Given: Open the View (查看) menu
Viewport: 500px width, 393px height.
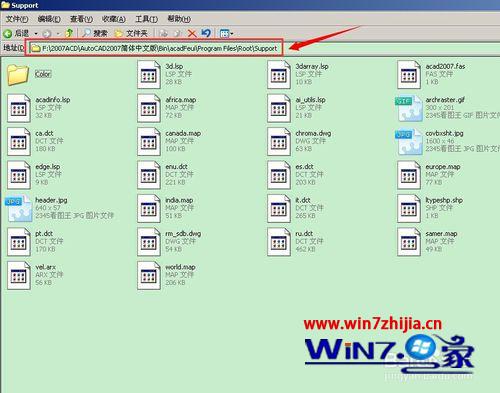Looking at the screenshot, I should click(81, 19).
